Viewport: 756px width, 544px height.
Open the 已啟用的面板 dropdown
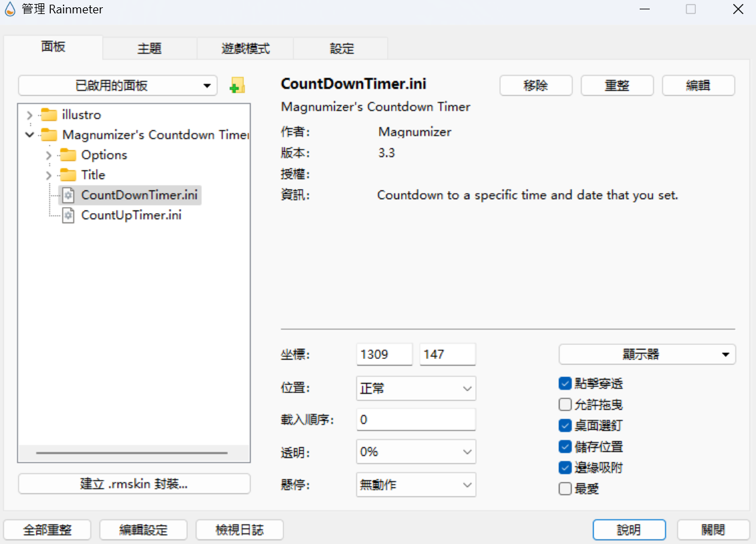point(118,86)
